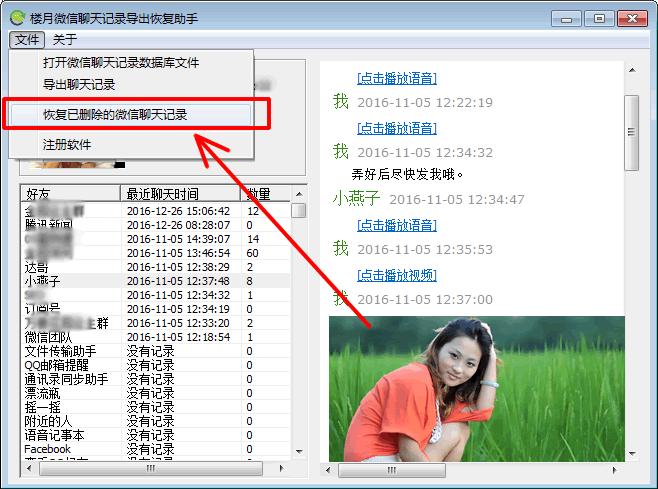Click the 2016-12-26 08:28:07 time cell
The width and height of the screenshot is (658, 489).
coord(178,225)
